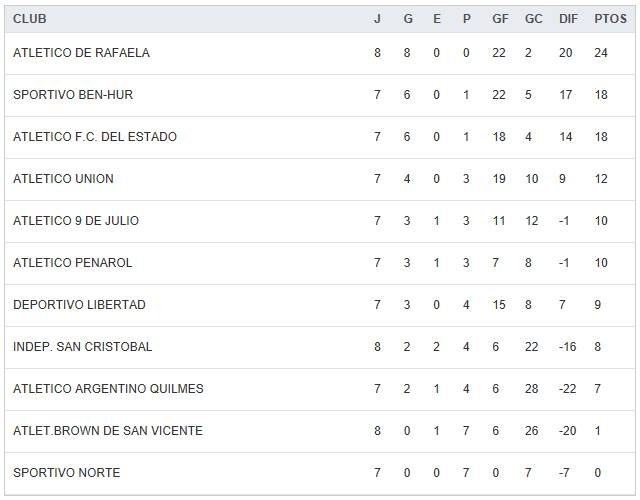This screenshot has height=500, width=640.
Task: Select ATLETICO PENAROL club name
Action: coord(72,263)
